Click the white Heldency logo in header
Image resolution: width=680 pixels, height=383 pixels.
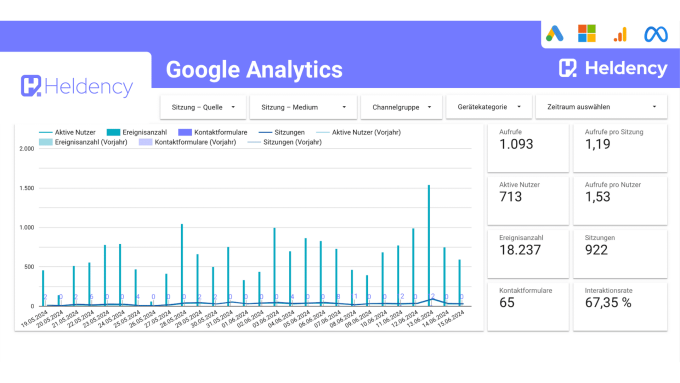coord(613,68)
